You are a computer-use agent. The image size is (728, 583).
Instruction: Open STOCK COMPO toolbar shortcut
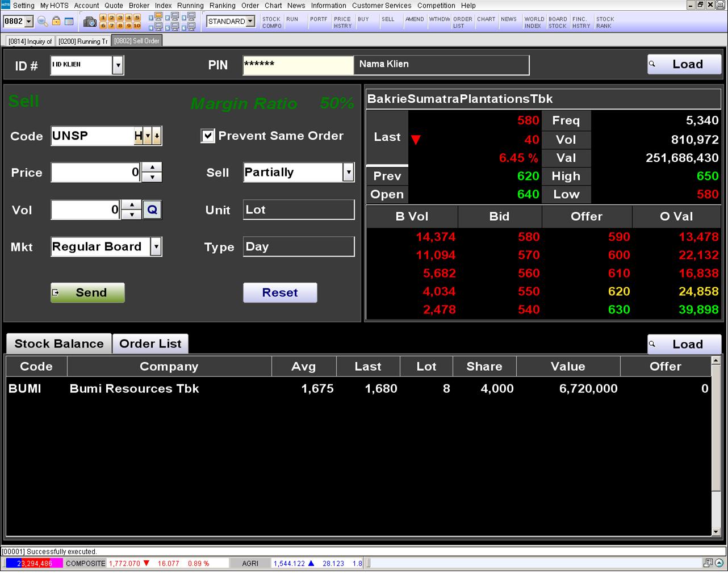click(x=272, y=22)
